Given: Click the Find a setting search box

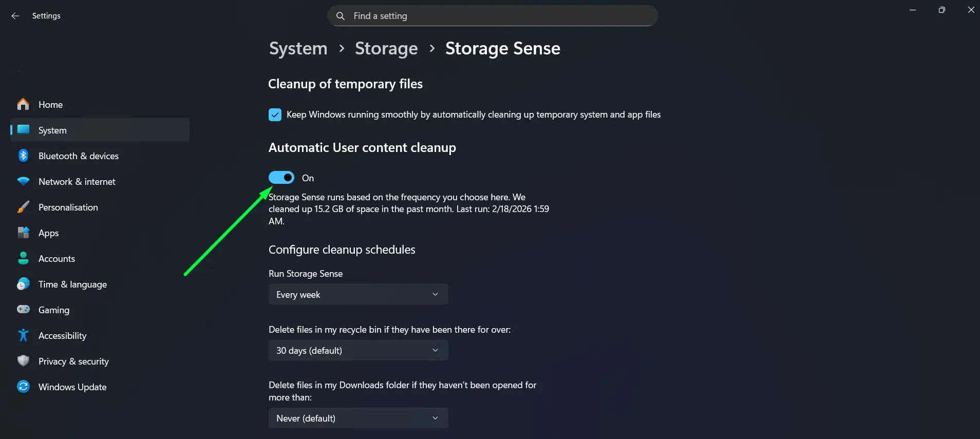Looking at the screenshot, I should point(492,15).
